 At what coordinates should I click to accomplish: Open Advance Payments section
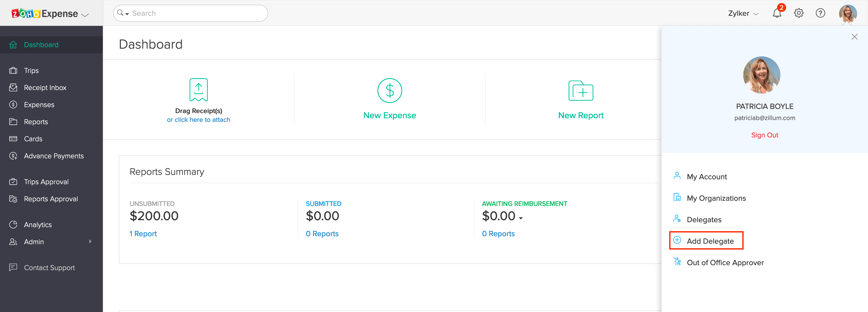53,156
